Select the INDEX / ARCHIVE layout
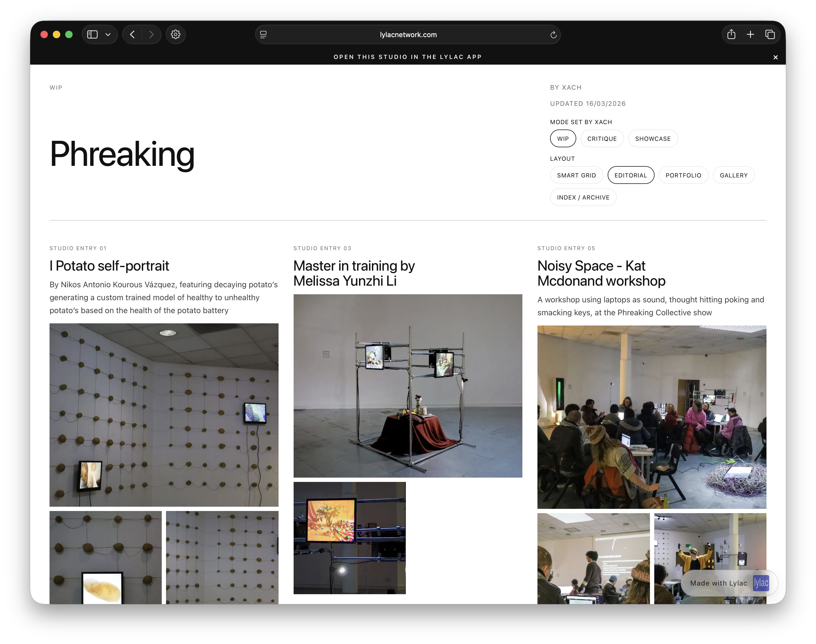Image resolution: width=816 pixels, height=644 pixels. [x=583, y=197]
